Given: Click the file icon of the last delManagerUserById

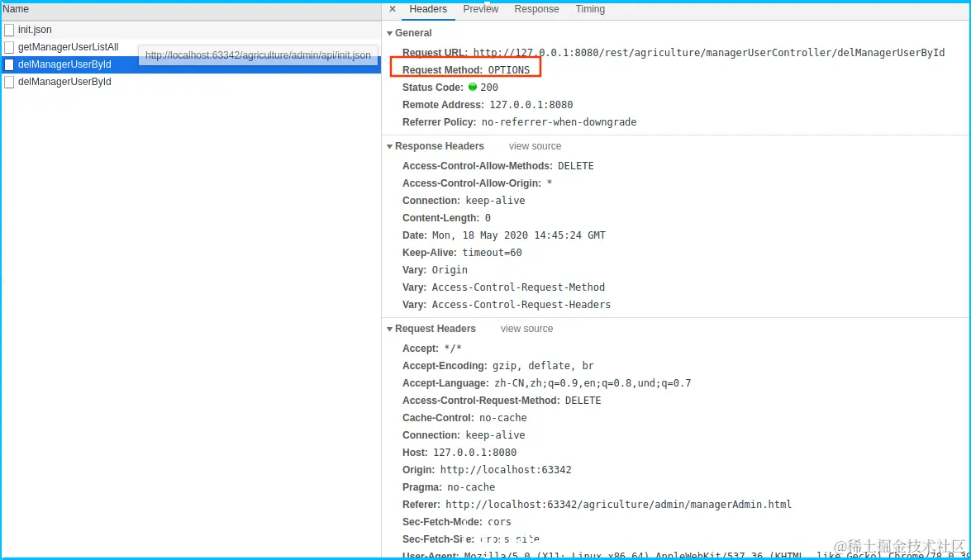Looking at the screenshot, I should pos(9,82).
